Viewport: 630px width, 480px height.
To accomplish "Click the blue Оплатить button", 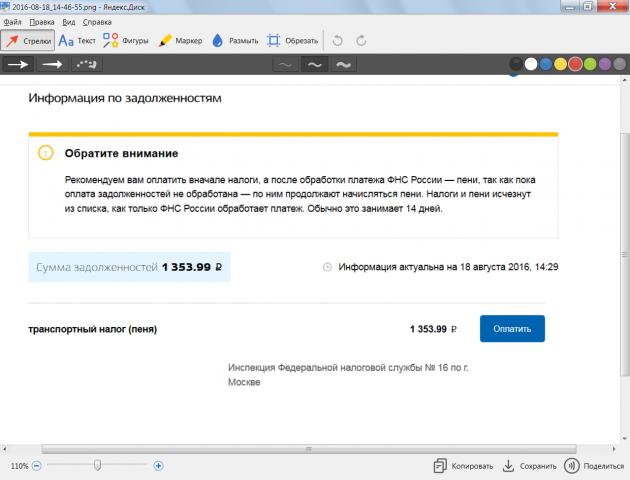I will pyautogui.click(x=512, y=329).
